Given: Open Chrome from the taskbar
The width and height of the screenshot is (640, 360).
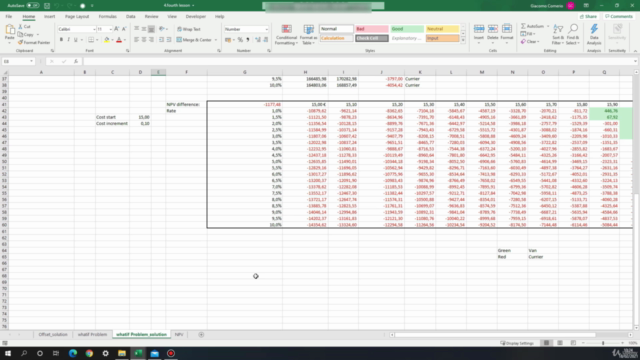Looking at the screenshot, I should click(x=89, y=353).
